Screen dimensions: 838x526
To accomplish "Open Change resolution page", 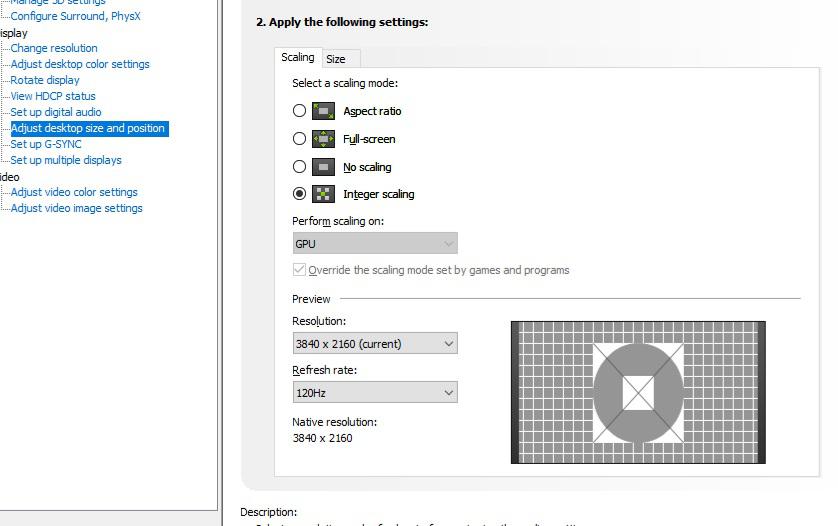I will coord(54,48).
